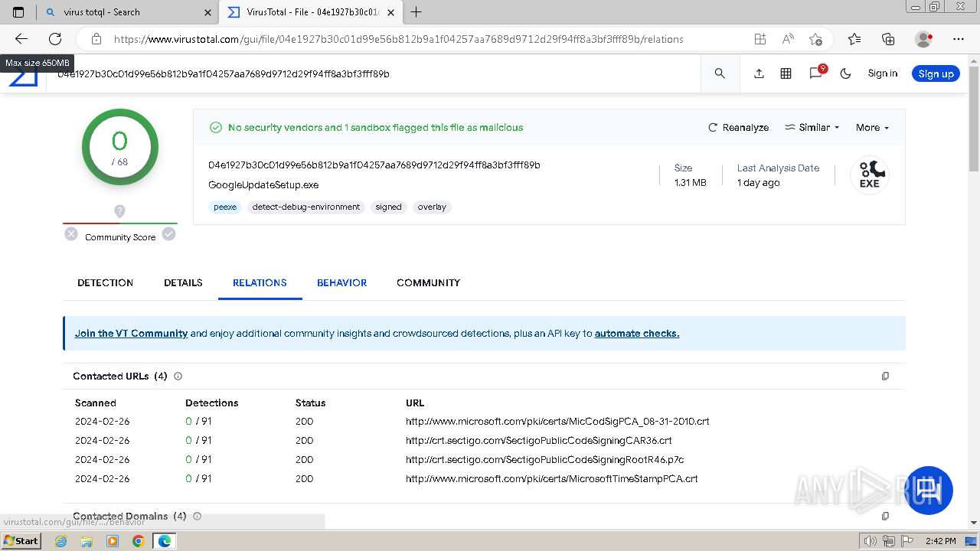Click the browser refresh icon
The image size is (980, 551).
(55, 39)
